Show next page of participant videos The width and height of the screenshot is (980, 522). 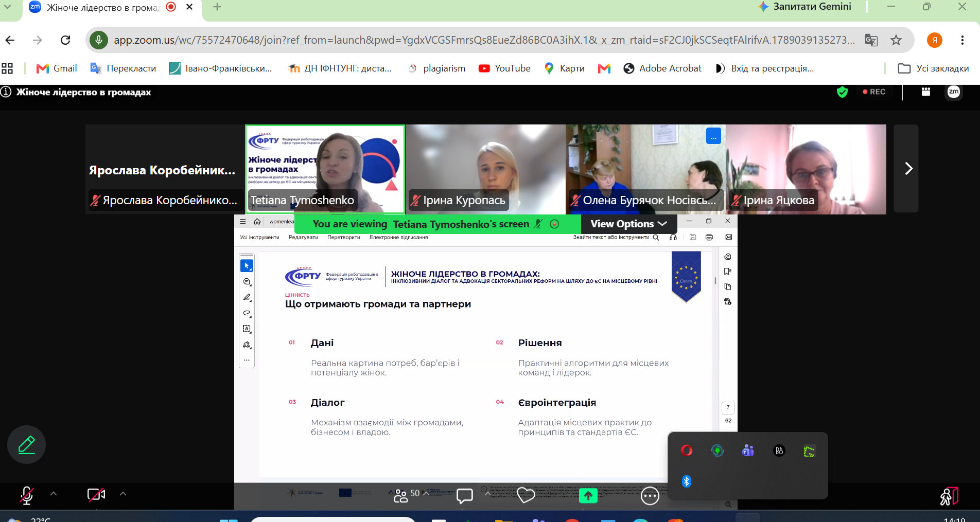tap(906, 169)
